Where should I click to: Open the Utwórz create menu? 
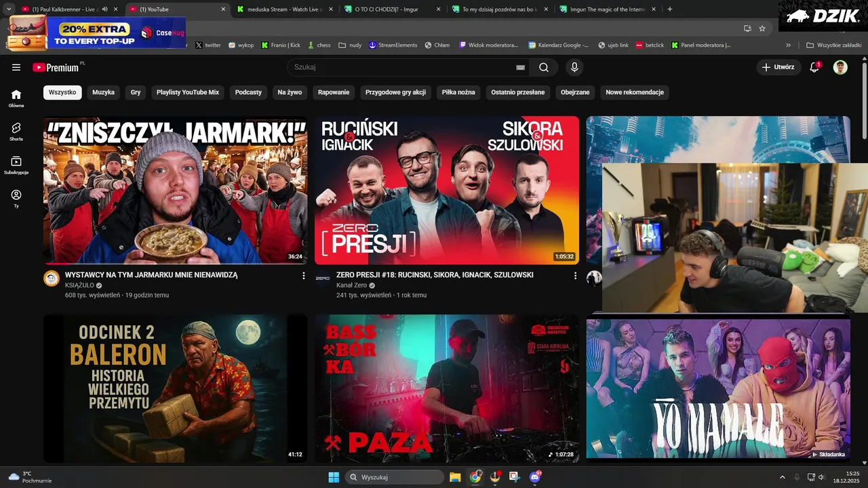click(778, 67)
